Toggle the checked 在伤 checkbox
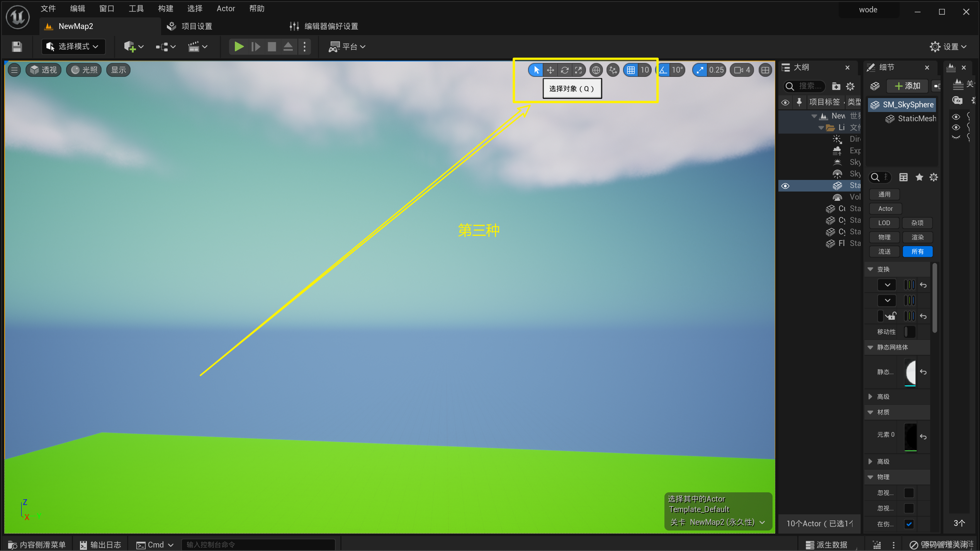980x551 pixels. point(909,524)
